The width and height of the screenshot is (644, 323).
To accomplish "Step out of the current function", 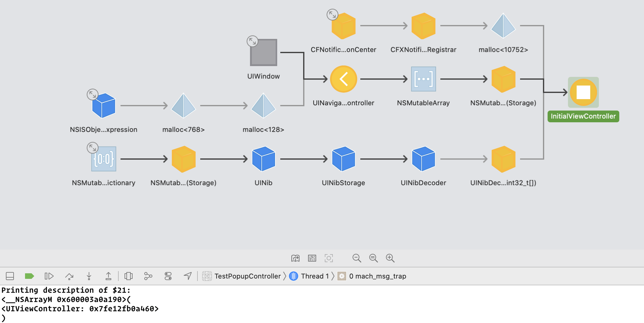I will coord(108,276).
